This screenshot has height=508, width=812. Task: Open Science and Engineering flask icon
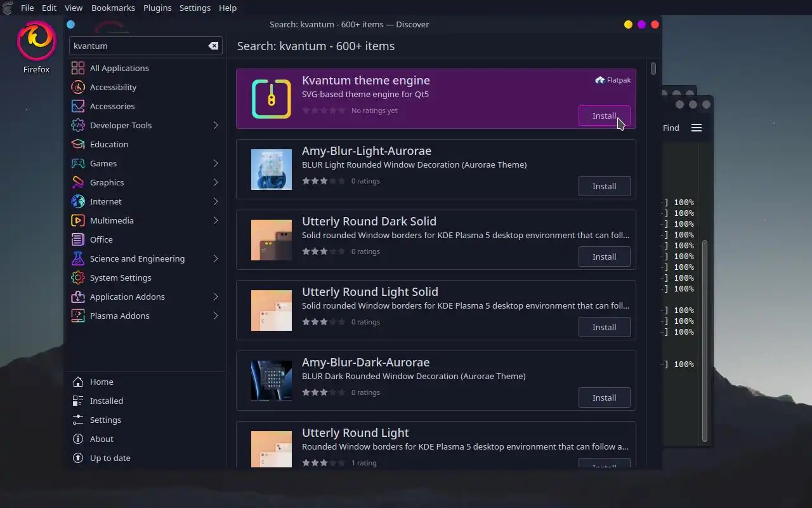click(x=78, y=258)
